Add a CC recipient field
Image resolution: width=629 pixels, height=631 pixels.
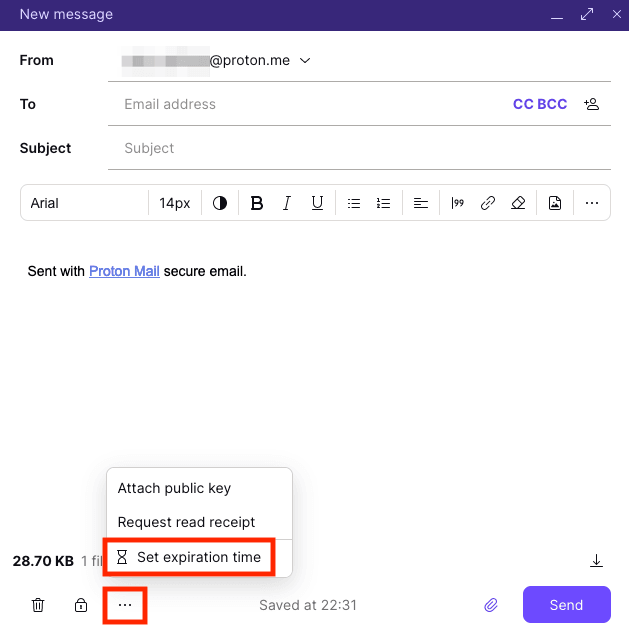(x=523, y=104)
